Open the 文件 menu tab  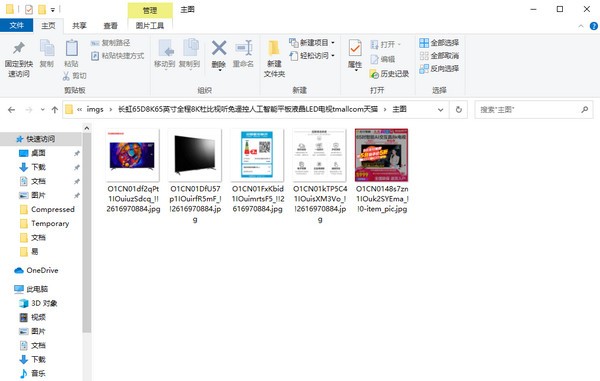(x=16, y=25)
